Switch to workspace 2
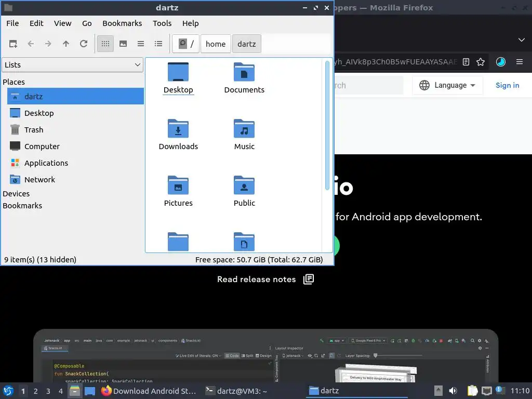 coord(36,391)
